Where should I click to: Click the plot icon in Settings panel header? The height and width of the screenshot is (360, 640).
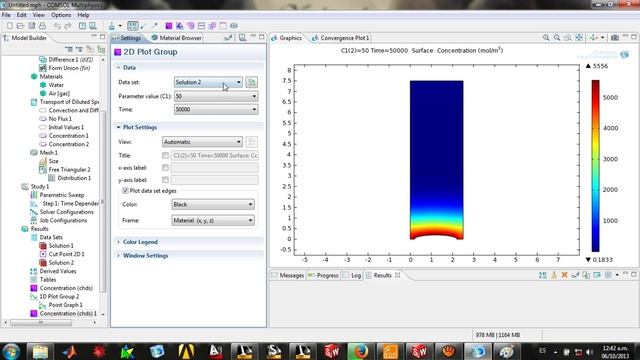[228, 38]
